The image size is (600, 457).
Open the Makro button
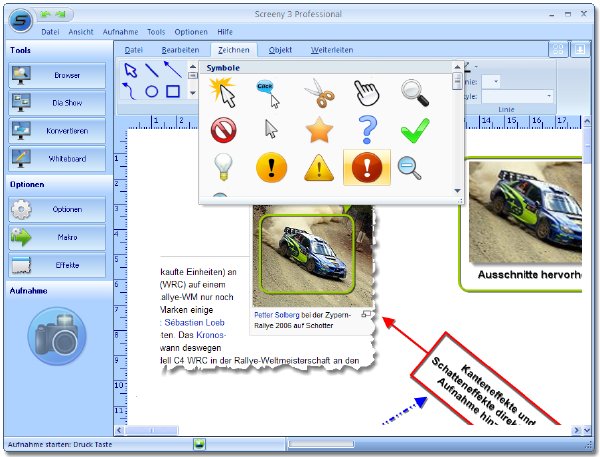tap(57, 237)
